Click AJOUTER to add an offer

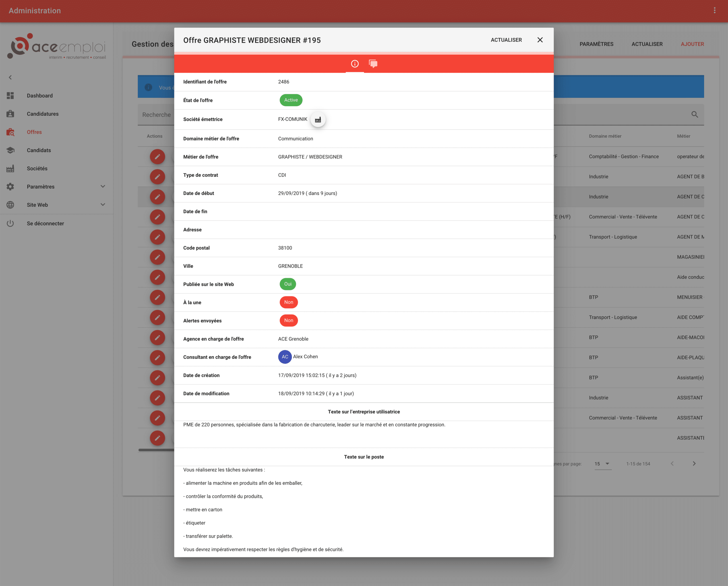tap(692, 44)
